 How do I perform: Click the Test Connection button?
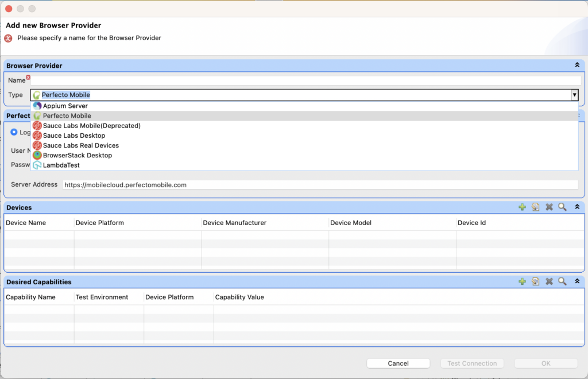(472, 363)
